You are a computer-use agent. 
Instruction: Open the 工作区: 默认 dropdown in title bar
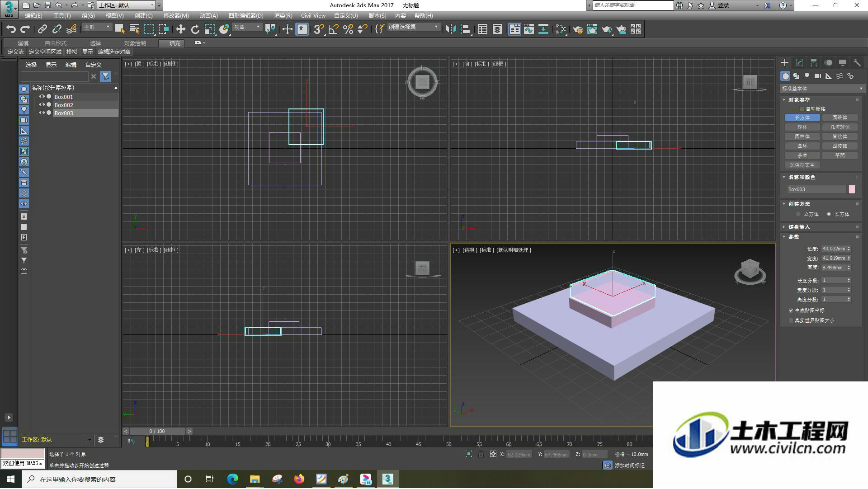(x=127, y=5)
